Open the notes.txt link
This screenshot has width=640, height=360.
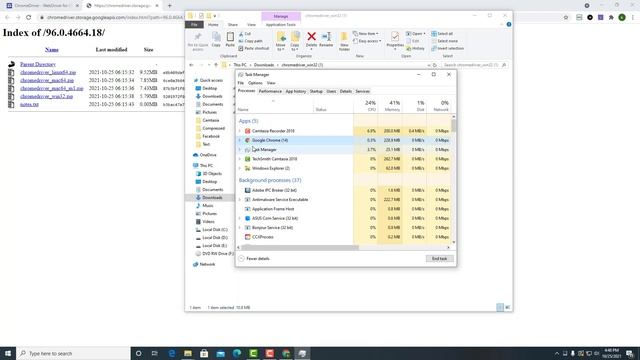pos(29,104)
